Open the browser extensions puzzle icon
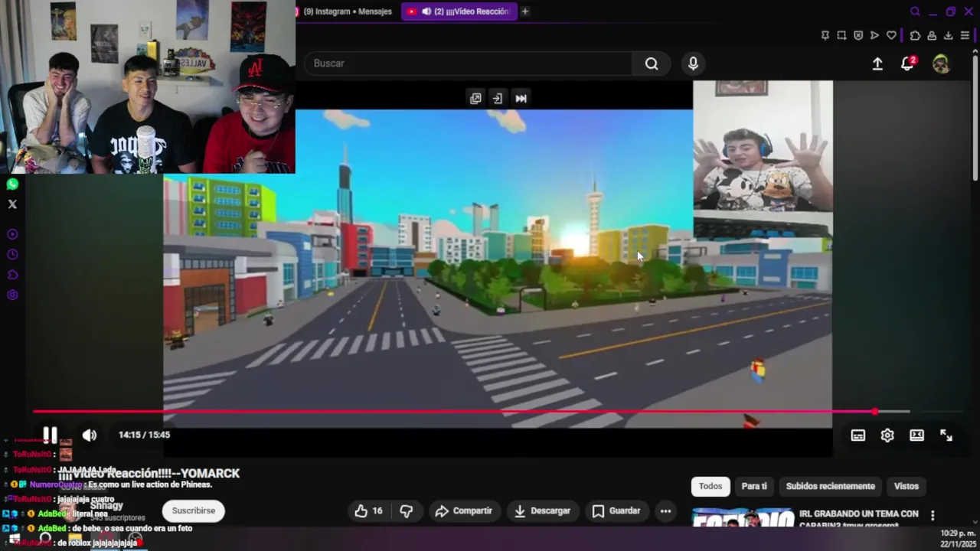 point(915,35)
